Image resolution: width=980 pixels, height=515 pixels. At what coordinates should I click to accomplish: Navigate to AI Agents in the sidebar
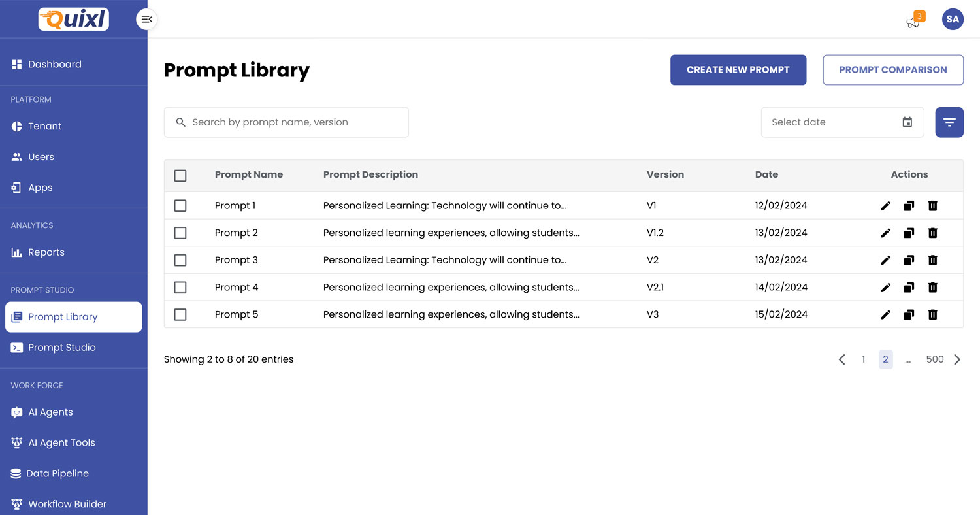tap(50, 412)
